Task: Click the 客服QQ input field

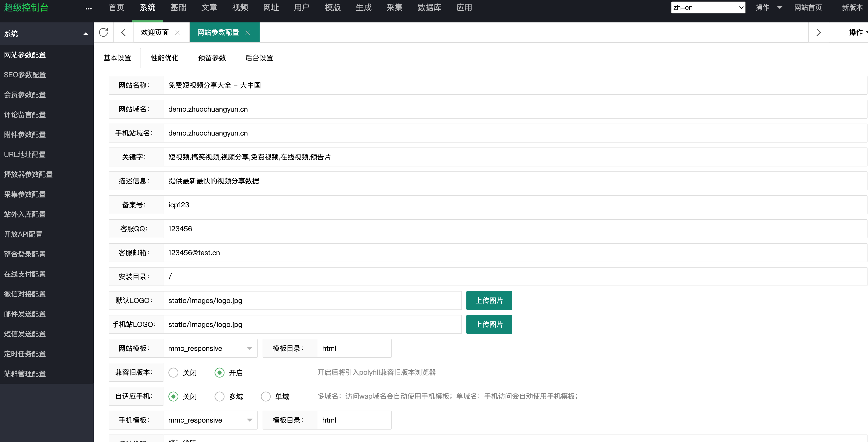Action: pyautogui.click(x=515, y=228)
